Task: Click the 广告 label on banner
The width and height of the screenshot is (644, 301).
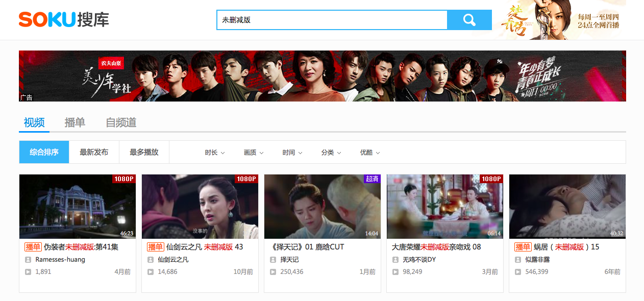Action: coord(26,97)
